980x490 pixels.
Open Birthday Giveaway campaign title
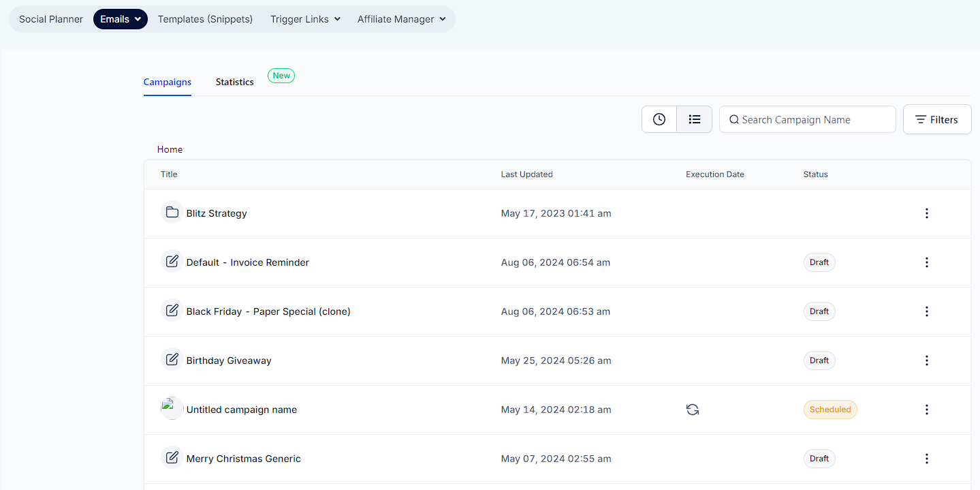(229, 361)
